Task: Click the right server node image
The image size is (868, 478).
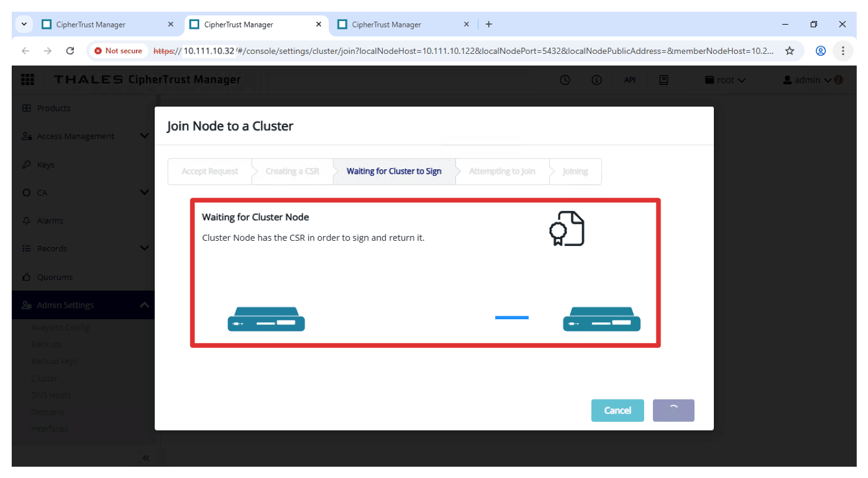Action: 601,319
